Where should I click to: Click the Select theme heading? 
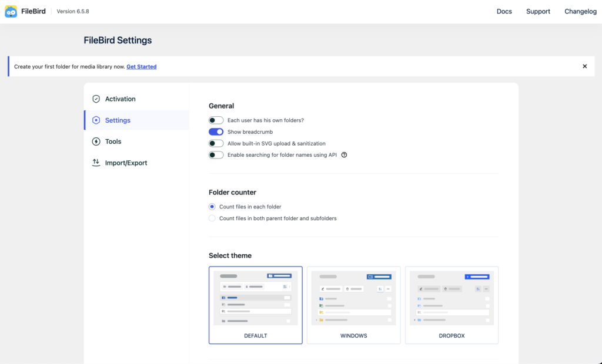(230, 255)
